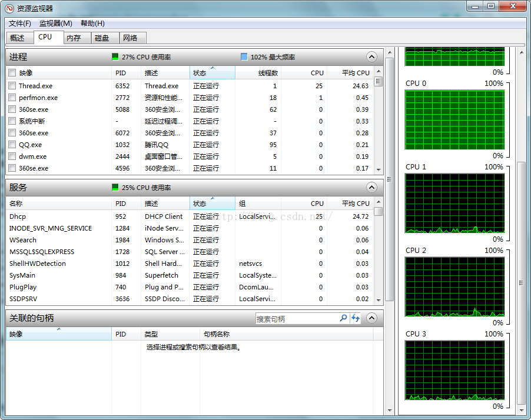Click green CPU usage indicator in 进程 header
Image resolution: width=531 pixels, height=420 pixels.
point(115,56)
